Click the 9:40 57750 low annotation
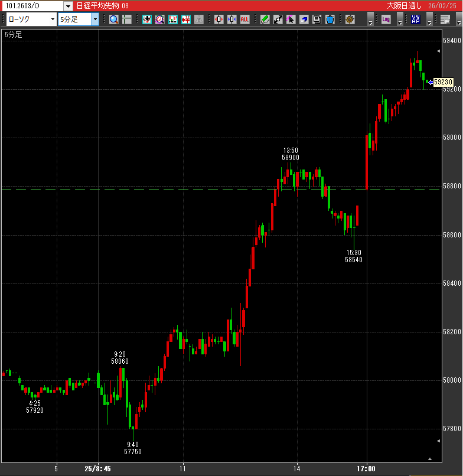 tap(133, 448)
